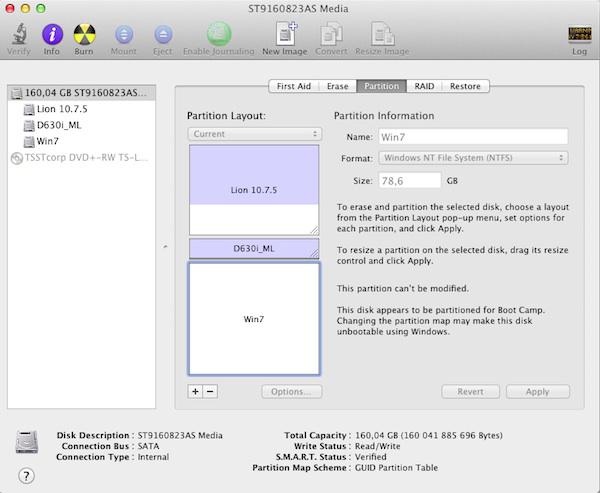The image size is (600, 493).
Task: Switch to the First Aid tab
Action: point(295,86)
